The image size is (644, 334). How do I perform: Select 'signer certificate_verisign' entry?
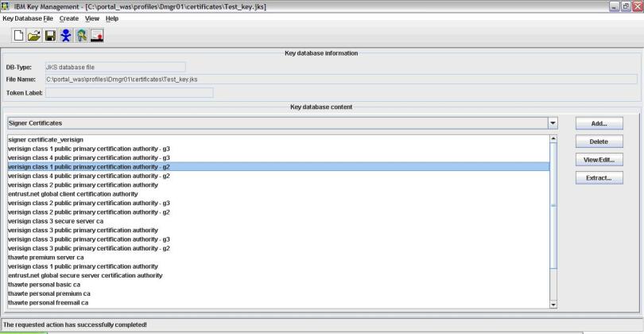pyautogui.click(x=278, y=140)
